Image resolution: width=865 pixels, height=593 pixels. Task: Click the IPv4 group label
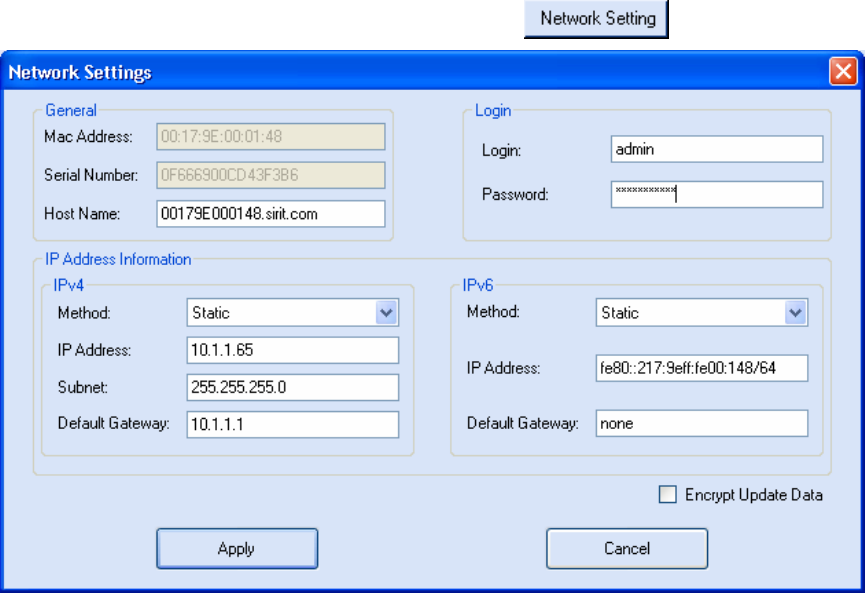[68, 285]
